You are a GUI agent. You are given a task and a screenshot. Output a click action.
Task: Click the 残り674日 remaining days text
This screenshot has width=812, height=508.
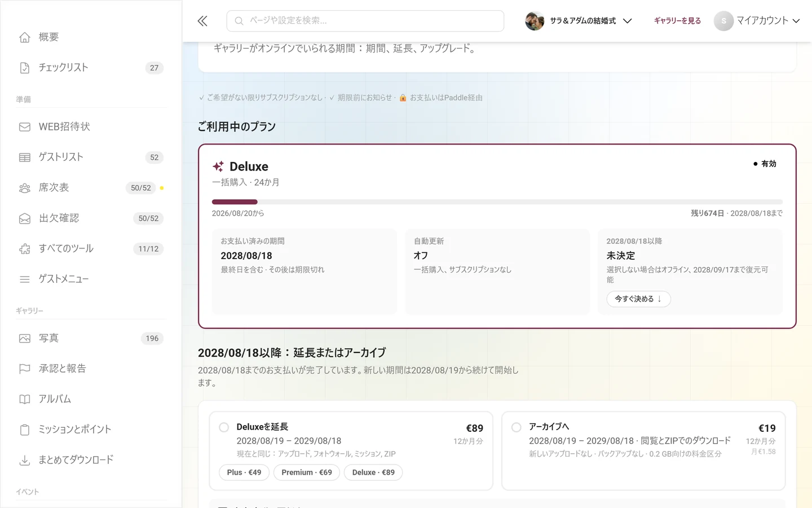point(707,213)
